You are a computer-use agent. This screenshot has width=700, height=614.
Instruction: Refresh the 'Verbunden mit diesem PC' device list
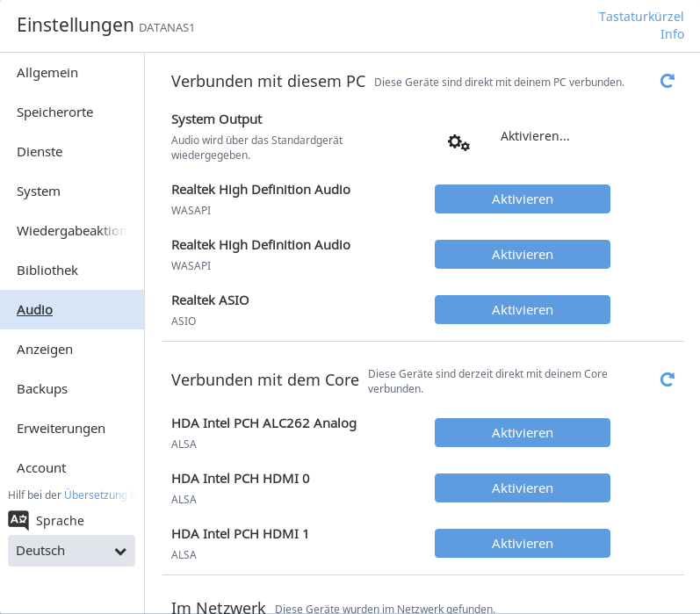click(667, 81)
